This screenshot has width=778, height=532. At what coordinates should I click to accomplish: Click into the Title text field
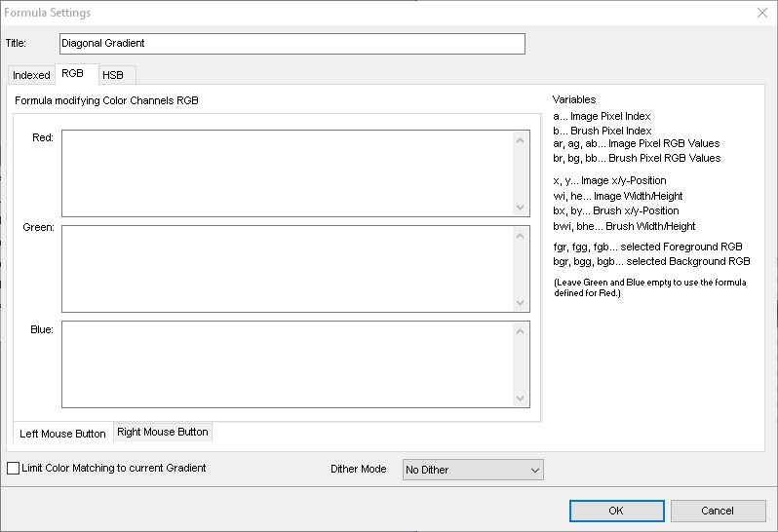(x=292, y=44)
